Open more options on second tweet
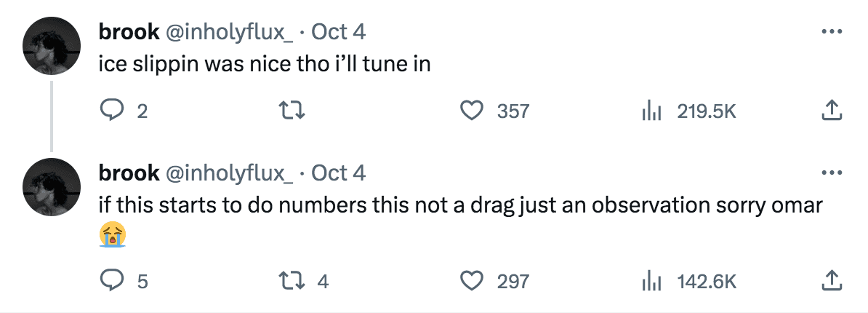This screenshot has width=868, height=313. click(831, 173)
